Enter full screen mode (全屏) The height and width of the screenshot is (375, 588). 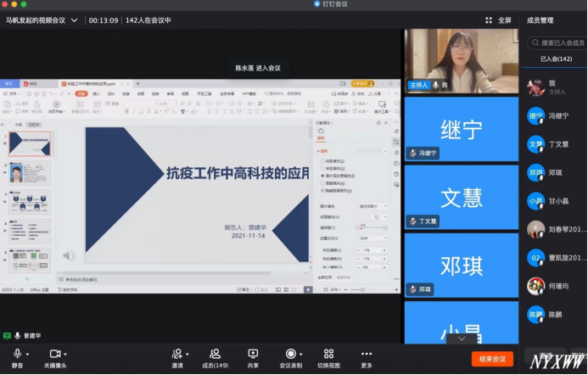click(498, 20)
